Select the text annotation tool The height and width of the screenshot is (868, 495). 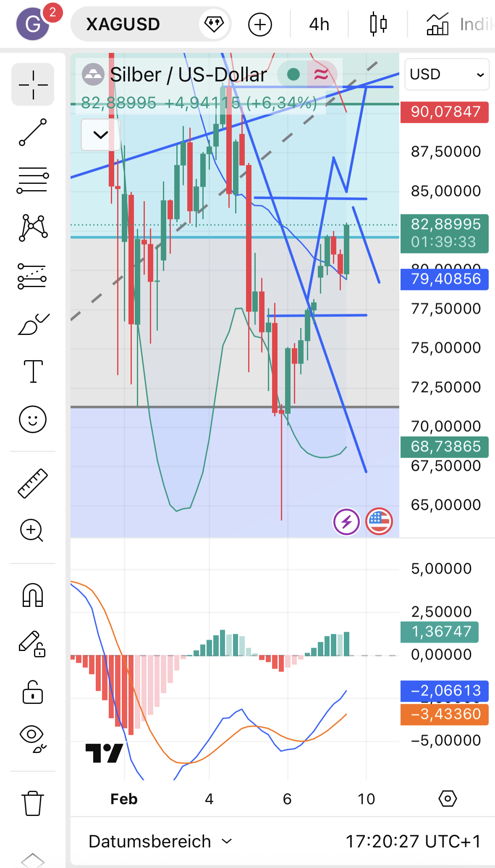33,371
